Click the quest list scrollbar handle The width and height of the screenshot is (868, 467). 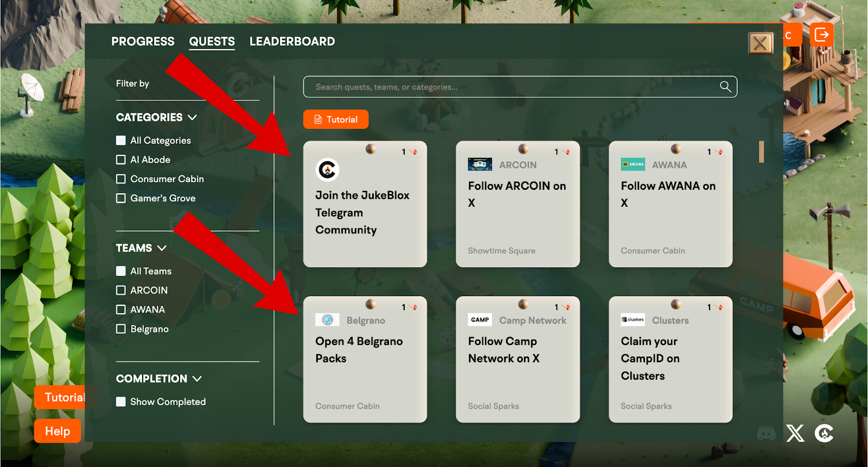[x=761, y=152]
